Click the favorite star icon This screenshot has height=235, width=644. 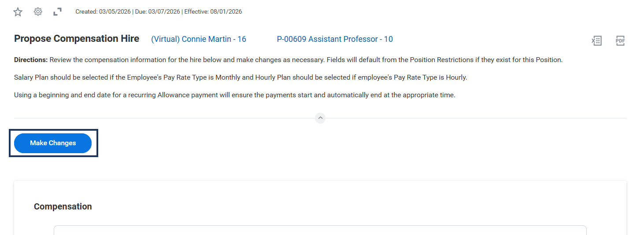coord(18,12)
